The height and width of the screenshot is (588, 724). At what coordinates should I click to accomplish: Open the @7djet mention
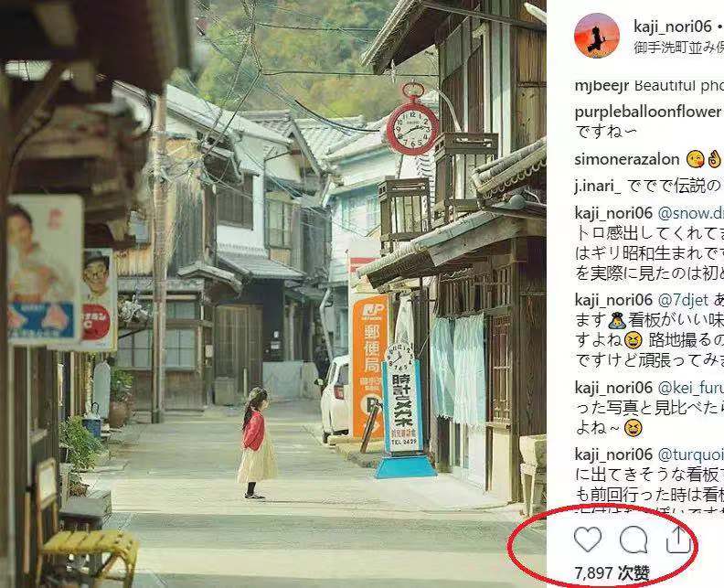pyautogui.click(x=683, y=300)
